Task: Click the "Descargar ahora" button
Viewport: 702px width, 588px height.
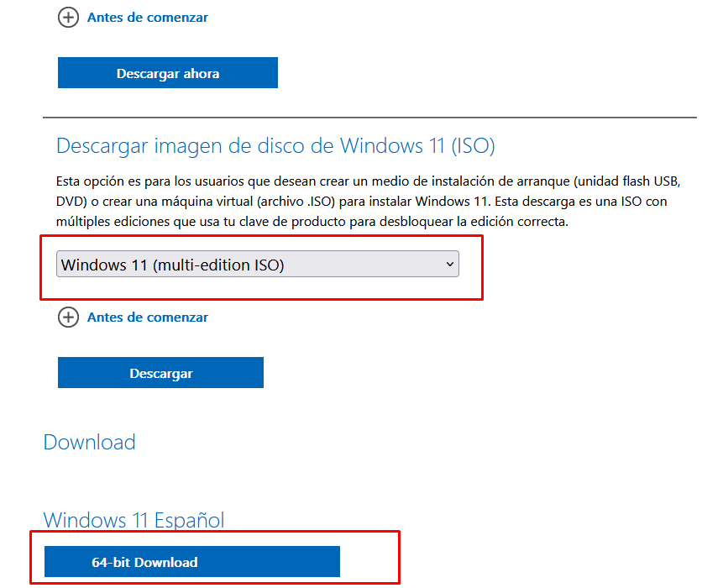Action: click(167, 72)
